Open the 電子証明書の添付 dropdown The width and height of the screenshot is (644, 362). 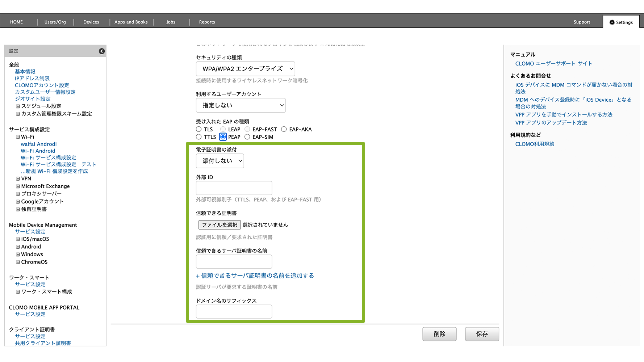(x=220, y=161)
